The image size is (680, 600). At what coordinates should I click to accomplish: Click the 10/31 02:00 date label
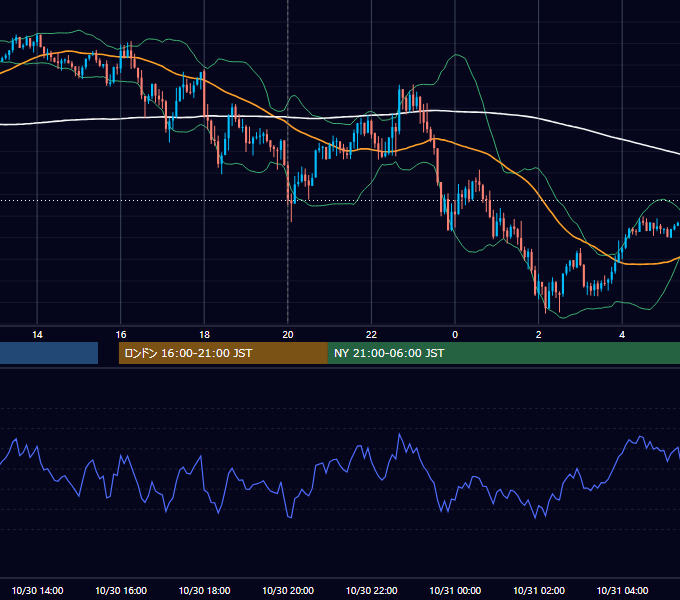pos(539,590)
